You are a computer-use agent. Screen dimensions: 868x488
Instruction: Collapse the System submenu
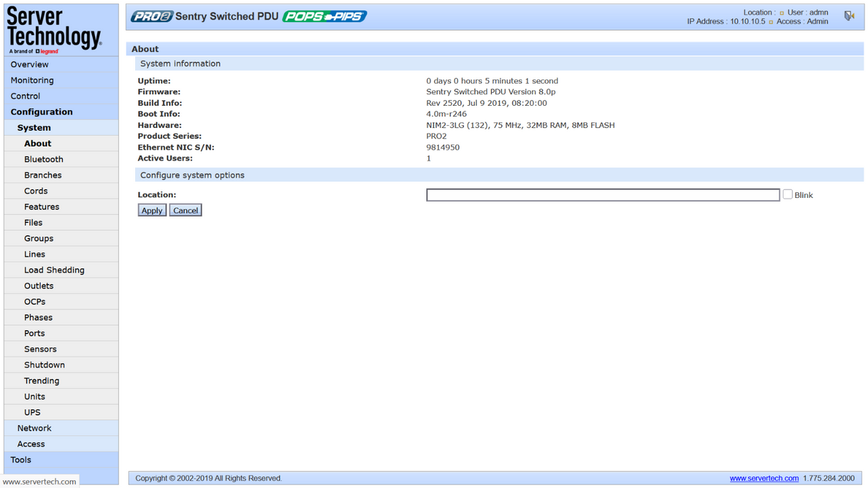point(61,128)
